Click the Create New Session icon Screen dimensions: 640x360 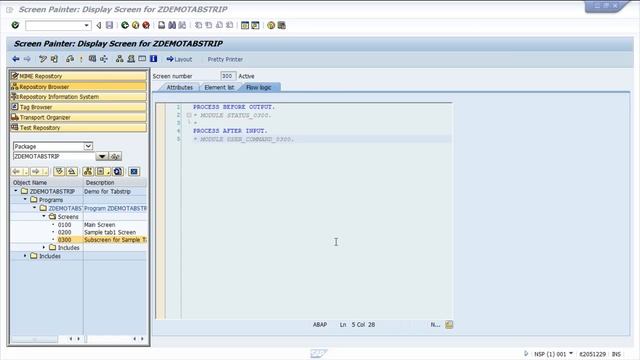245,25
